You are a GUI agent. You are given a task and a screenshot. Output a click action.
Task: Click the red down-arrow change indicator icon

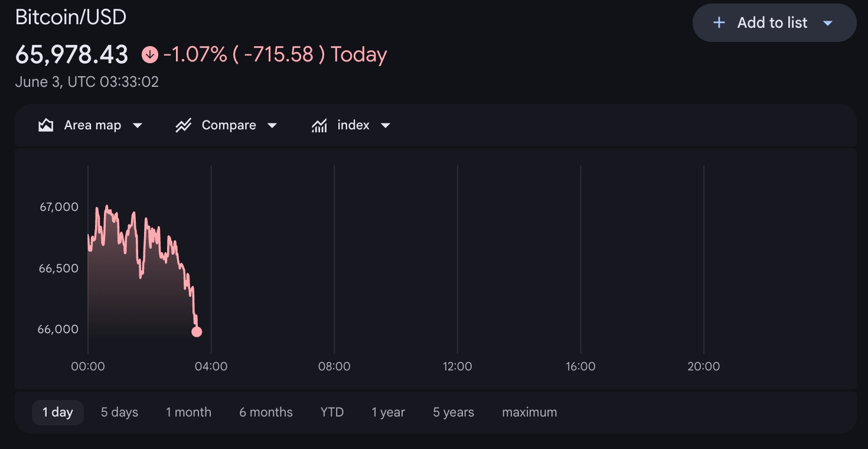point(150,55)
